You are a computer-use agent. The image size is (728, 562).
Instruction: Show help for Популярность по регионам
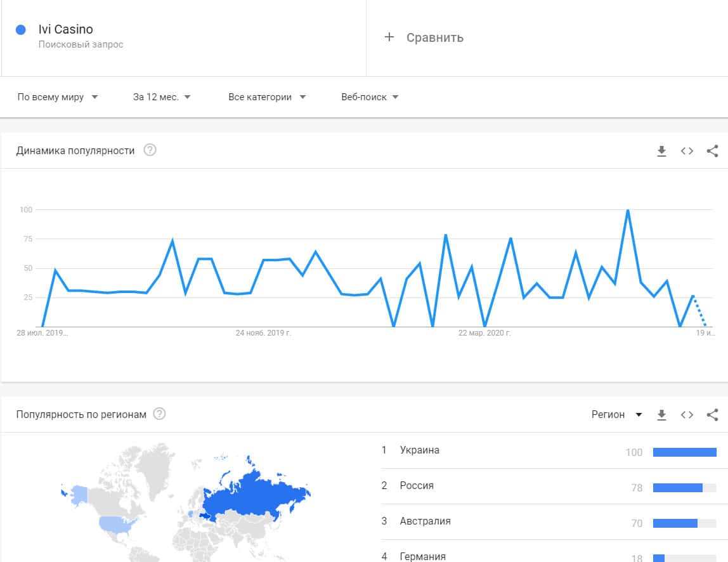coord(160,414)
